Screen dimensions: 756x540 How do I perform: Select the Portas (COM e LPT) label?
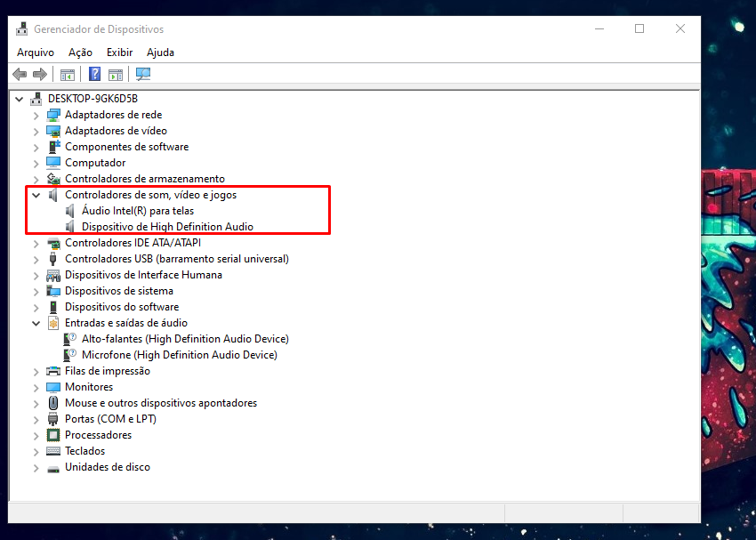[110, 418]
